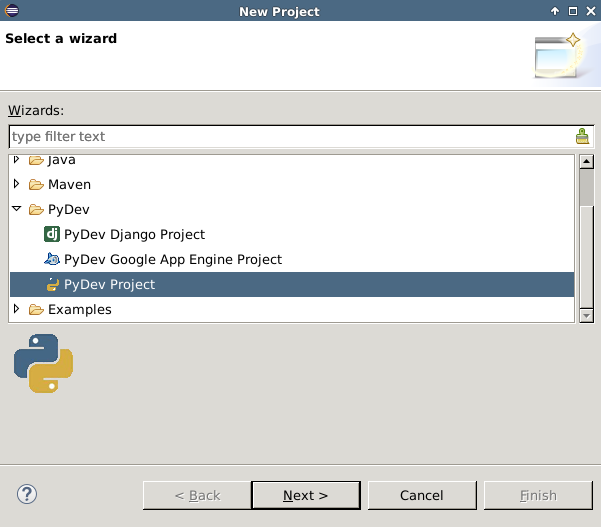Screen dimensions: 601x527
Task: Click the Examples folder icon
Action: point(36,309)
